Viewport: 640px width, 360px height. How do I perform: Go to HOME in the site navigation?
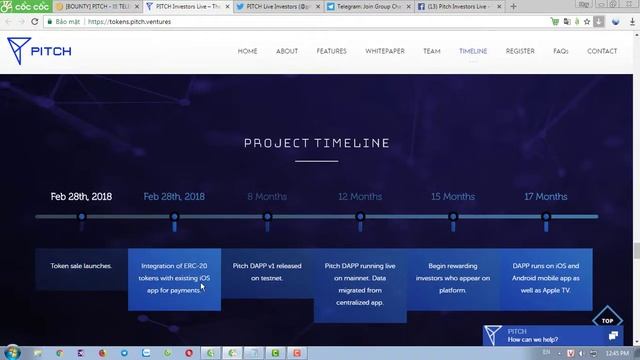tap(247, 51)
